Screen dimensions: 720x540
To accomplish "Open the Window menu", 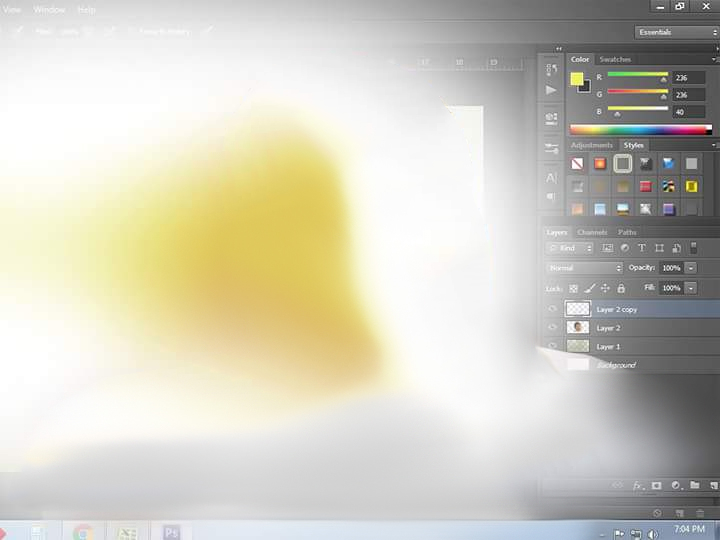I will pyautogui.click(x=49, y=10).
